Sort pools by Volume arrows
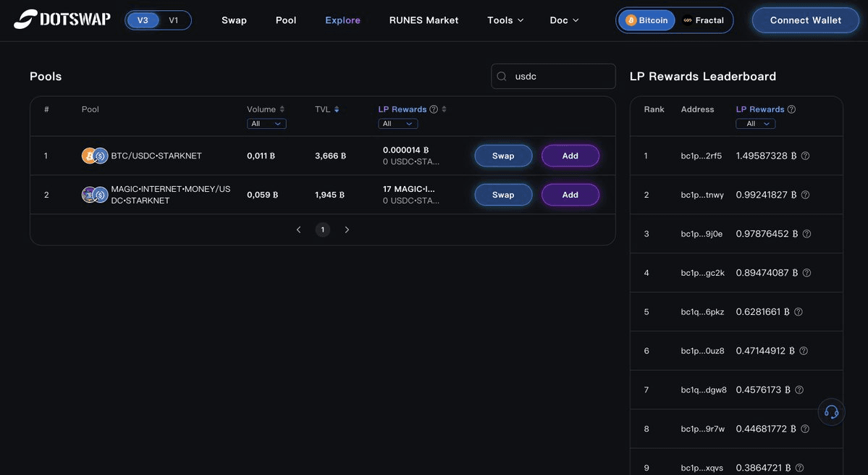This screenshot has width=868, height=475. coord(282,109)
